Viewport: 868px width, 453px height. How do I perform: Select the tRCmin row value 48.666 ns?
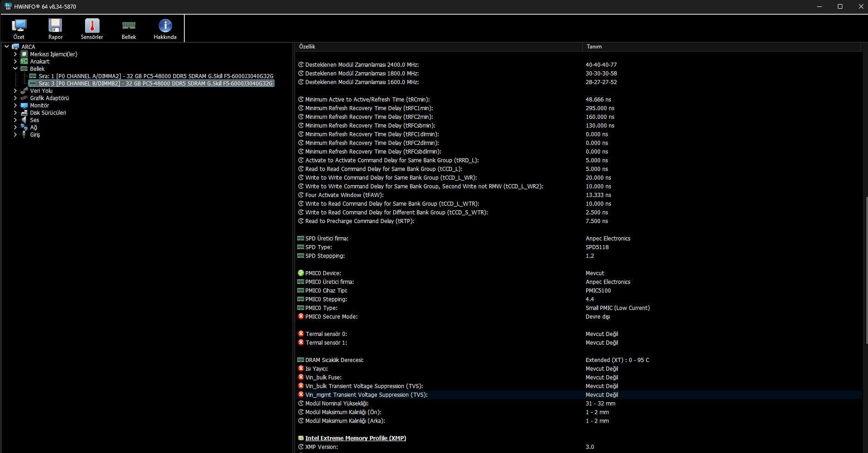pos(598,99)
